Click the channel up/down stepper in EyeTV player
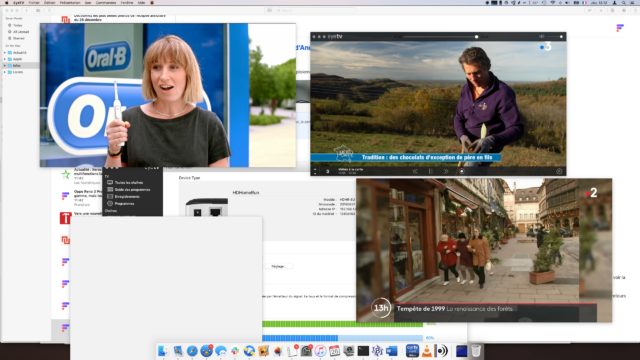The image size is (640, 360). [x=315, y=171]
